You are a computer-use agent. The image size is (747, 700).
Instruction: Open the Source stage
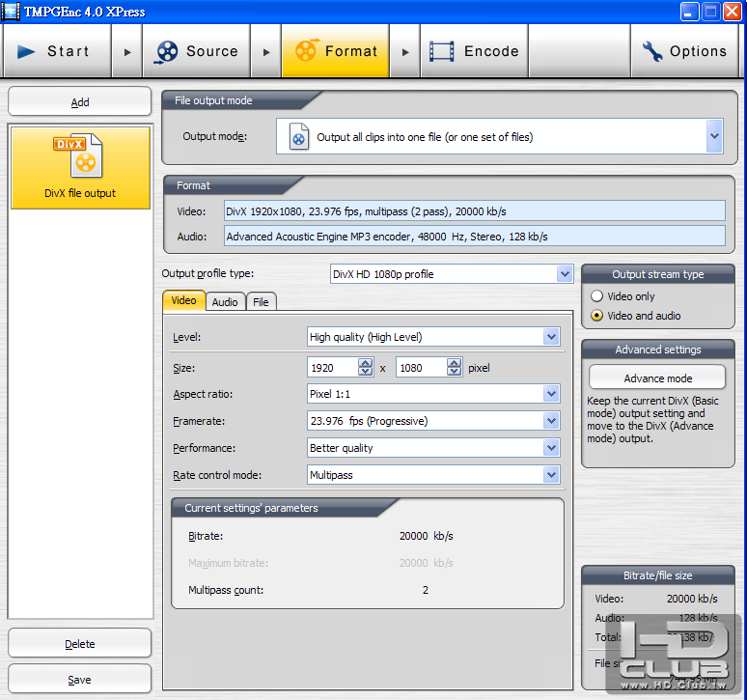pos(196,51)
